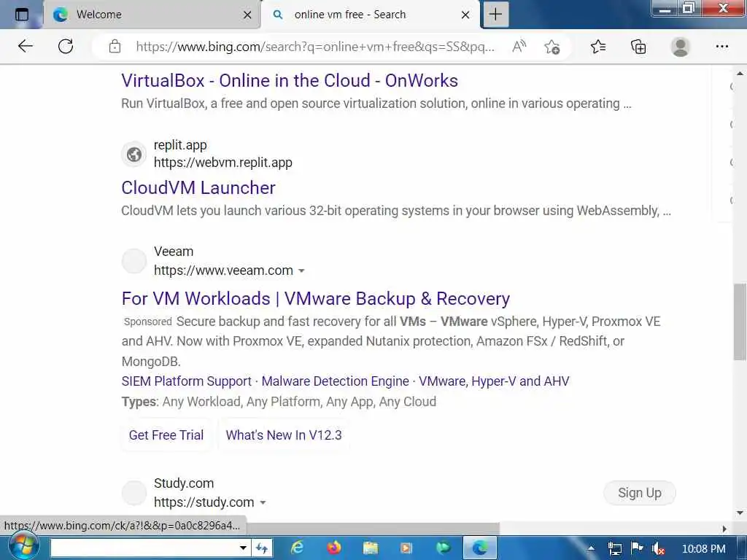Viewport: 747px width, 560px height.
Task: Open Windows Explorer folder from taskbar
Action: pos(370,548)
